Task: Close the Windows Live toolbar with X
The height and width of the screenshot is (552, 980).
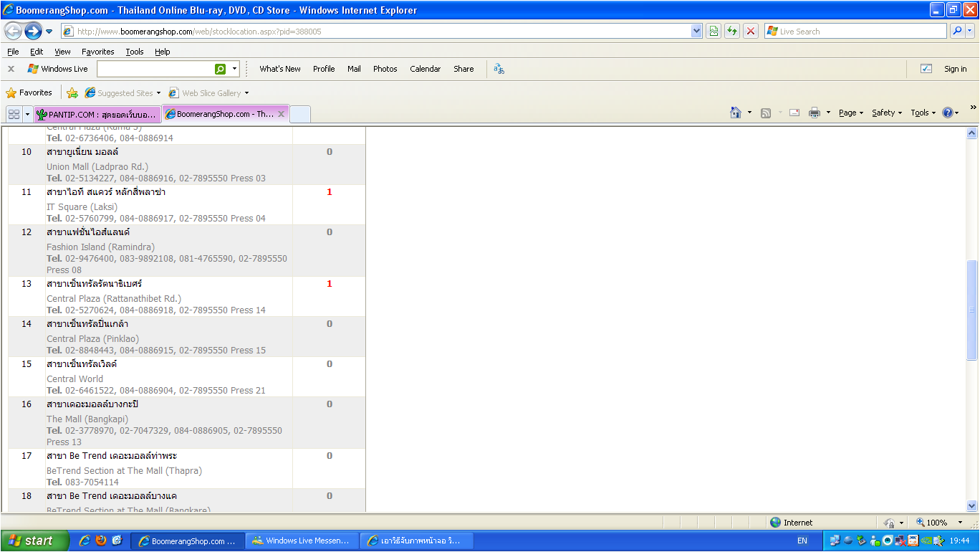Action: click(x=11, y=69)
